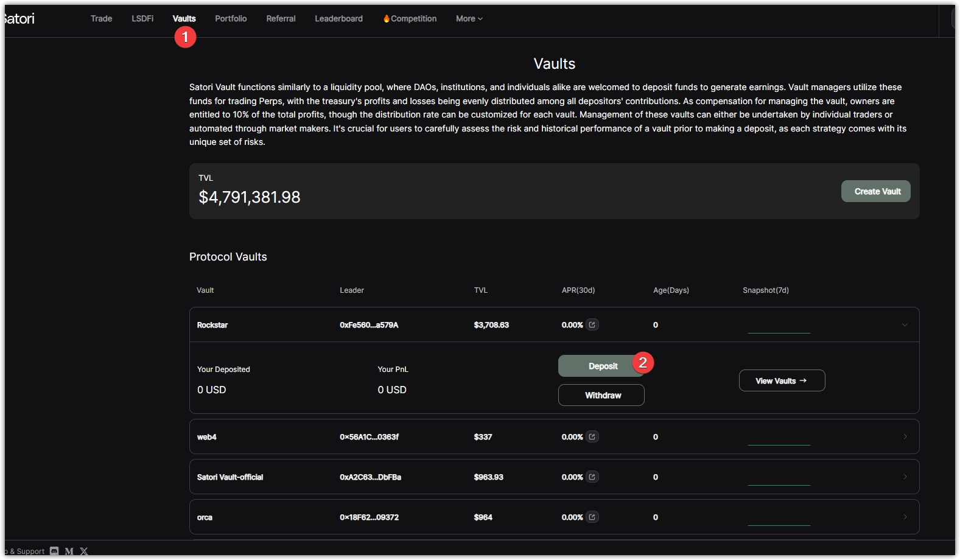Switch to the Portfolio tab
Image resolution: width=960 pixels, height=560 pixels.
(x=231, y=19)
